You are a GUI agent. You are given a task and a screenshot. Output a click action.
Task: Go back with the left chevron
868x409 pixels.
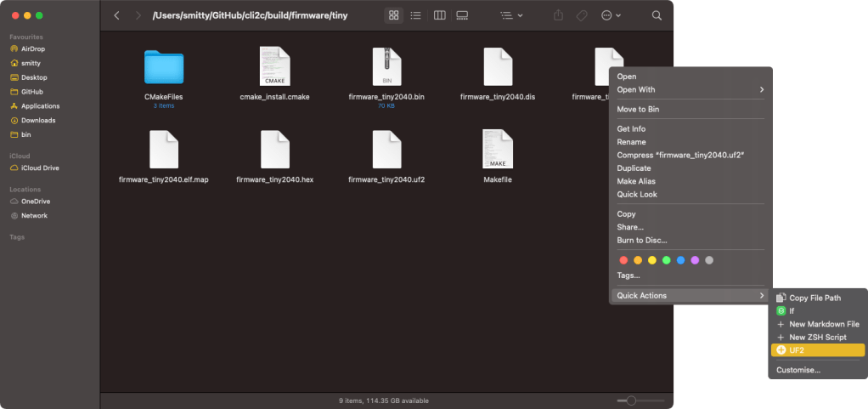116,15
